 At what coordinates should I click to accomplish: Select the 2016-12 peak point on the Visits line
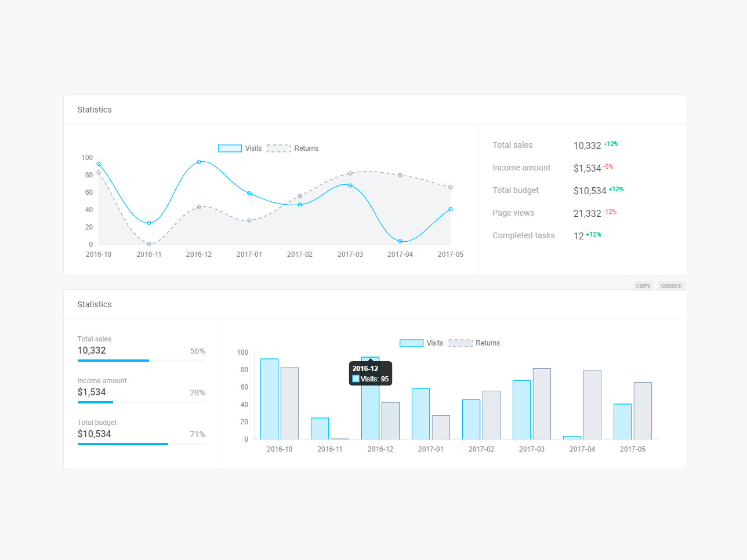(200, 162)
